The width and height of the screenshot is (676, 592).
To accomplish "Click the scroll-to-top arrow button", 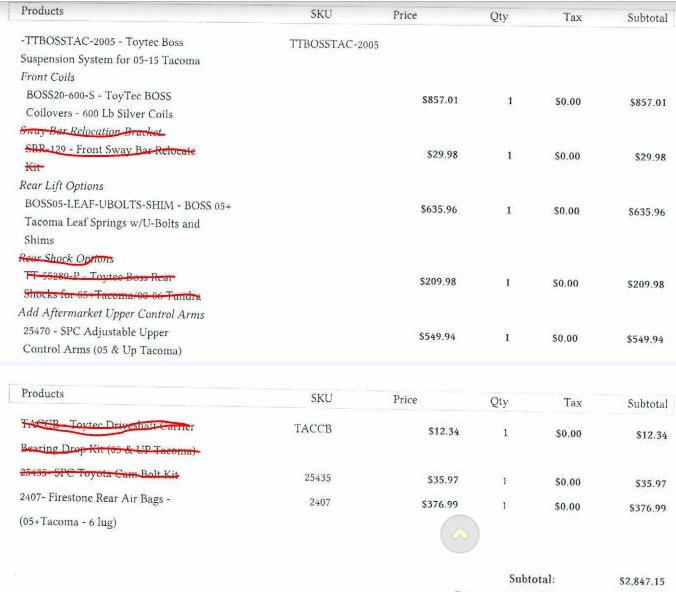I will (460, 534).
